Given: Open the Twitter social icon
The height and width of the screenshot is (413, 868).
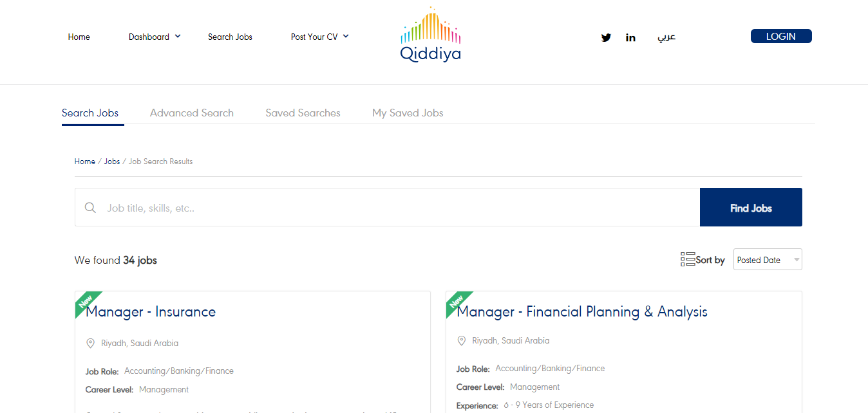Looking at the screenshot, I should tap(606, 37).
